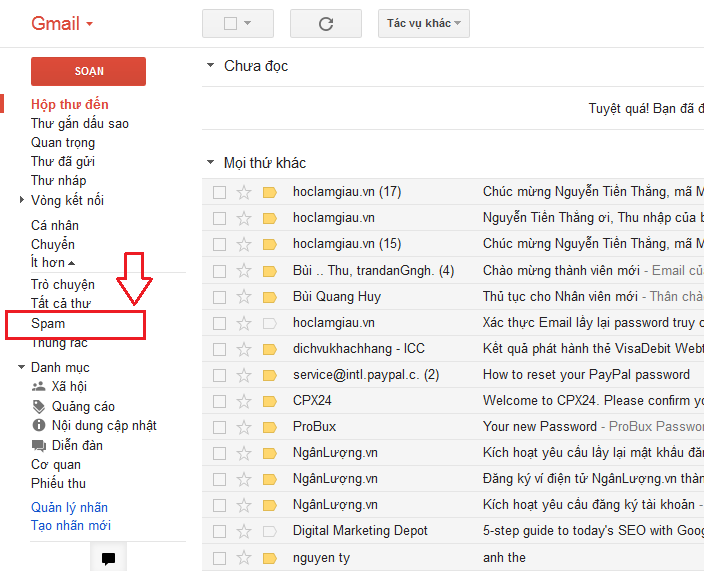Open Phiếu thu label

point(58,483)
